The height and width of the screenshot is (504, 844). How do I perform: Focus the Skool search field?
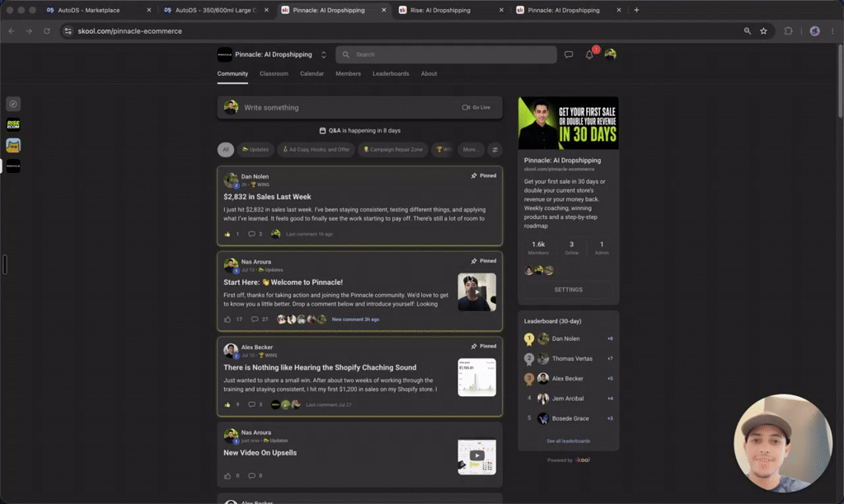click(446, 54)
